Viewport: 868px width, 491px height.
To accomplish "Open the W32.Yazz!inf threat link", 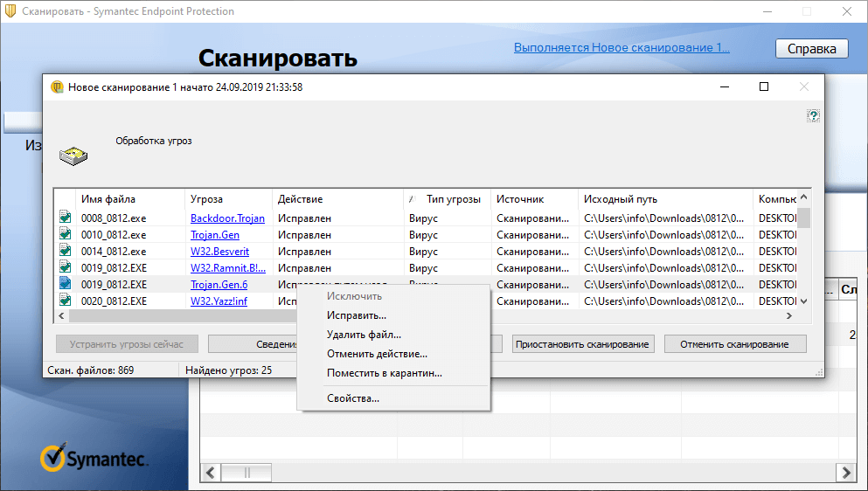I will point(219,301).
